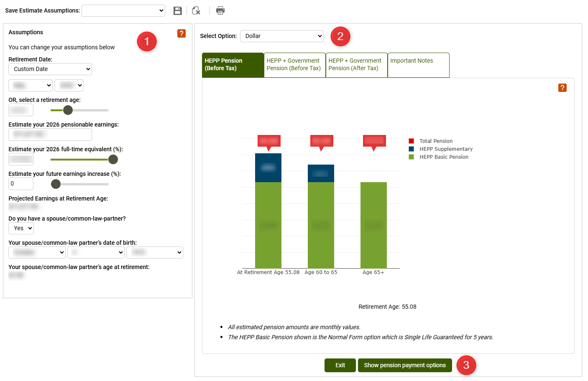The width and height of the screenshot is (588, 381).
Task: Click the HEPP Supplementary legend label
Action: click(x=446, y=149)
